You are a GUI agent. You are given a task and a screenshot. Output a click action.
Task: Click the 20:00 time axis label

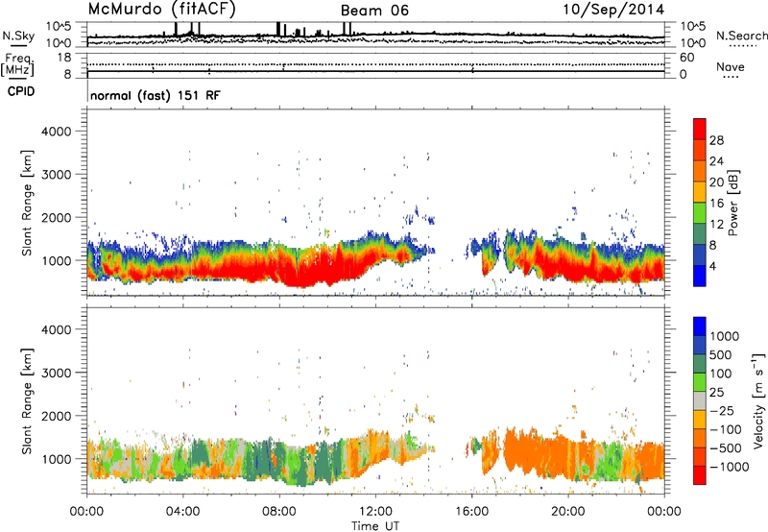pos(568,512)
